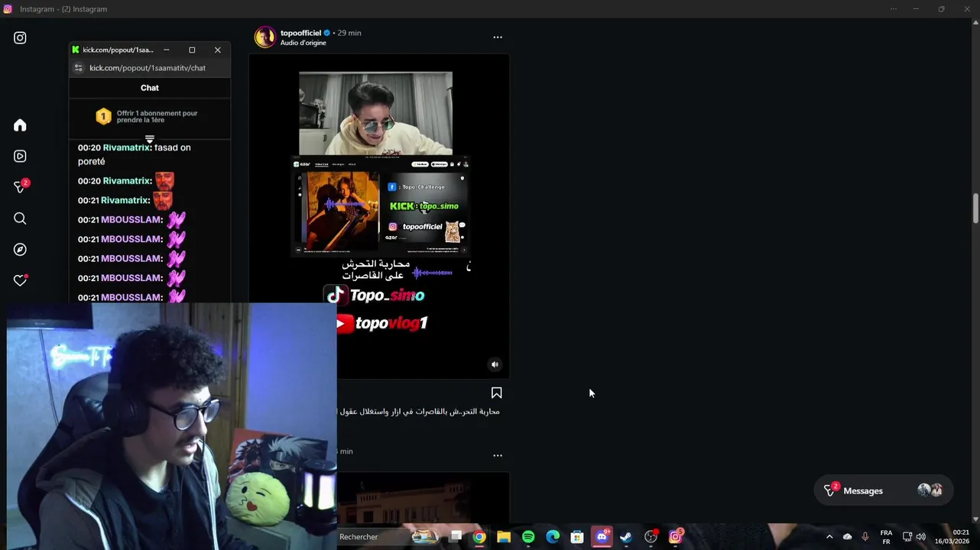Open Notifications heart icon

[20, 280]
